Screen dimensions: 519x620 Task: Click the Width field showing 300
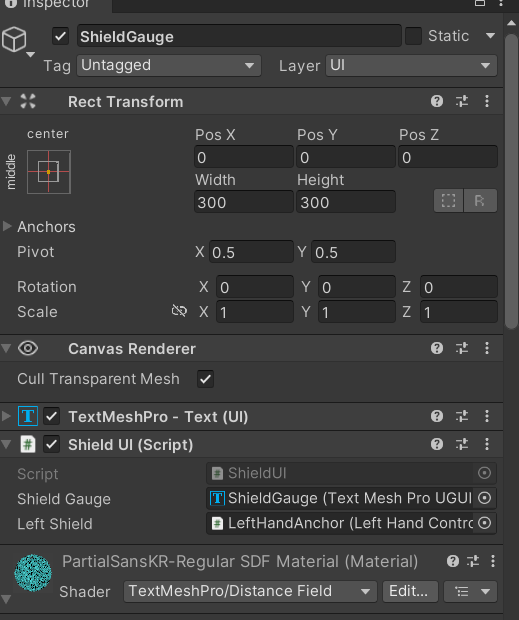pyautogui.click(x=243, y=202)
